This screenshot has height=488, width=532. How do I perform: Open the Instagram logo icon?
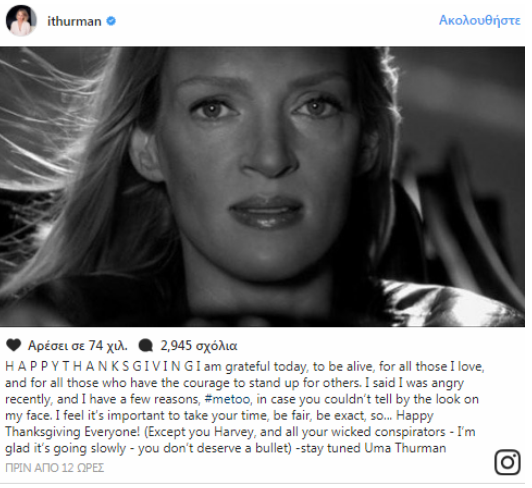click(507, 462)
